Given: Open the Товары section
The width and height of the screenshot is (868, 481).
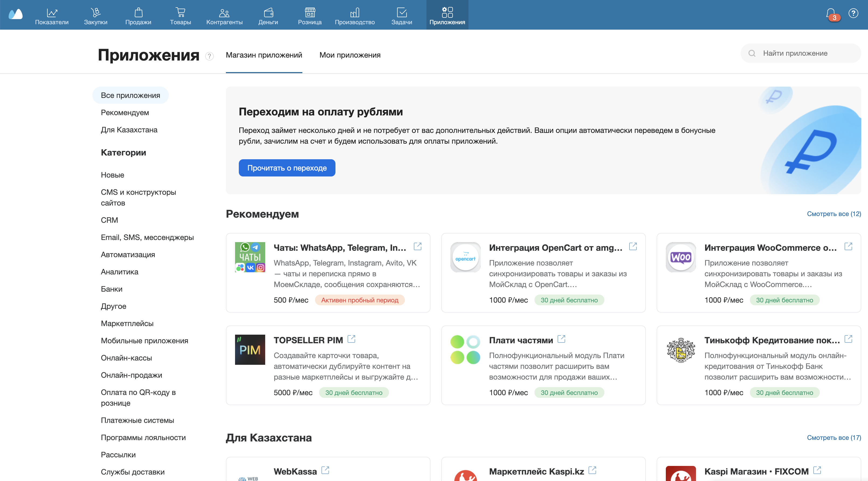Looking at the screenshot, I should [180, 16].
